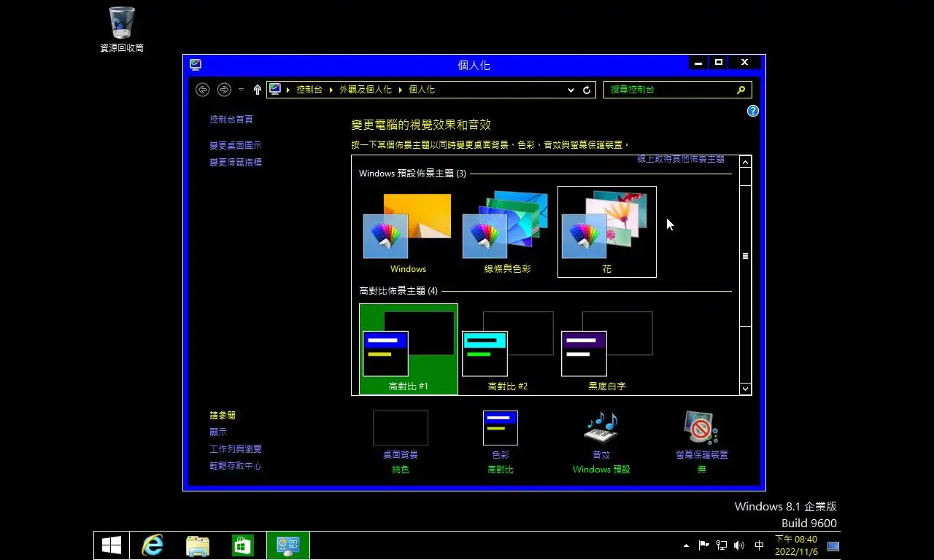Click the control panel icon in address bar
This screenshot has width=934, height=560.
point(275,89)
